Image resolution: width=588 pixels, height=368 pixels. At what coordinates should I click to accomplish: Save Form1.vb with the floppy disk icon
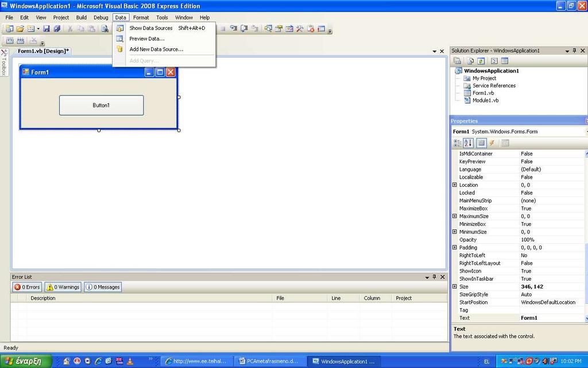point(47,29)
